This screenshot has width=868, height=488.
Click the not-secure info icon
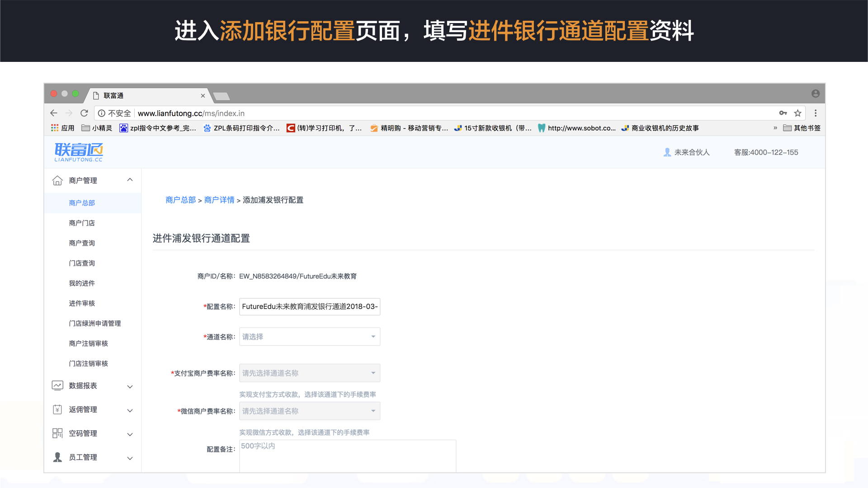tap(102, 113)
